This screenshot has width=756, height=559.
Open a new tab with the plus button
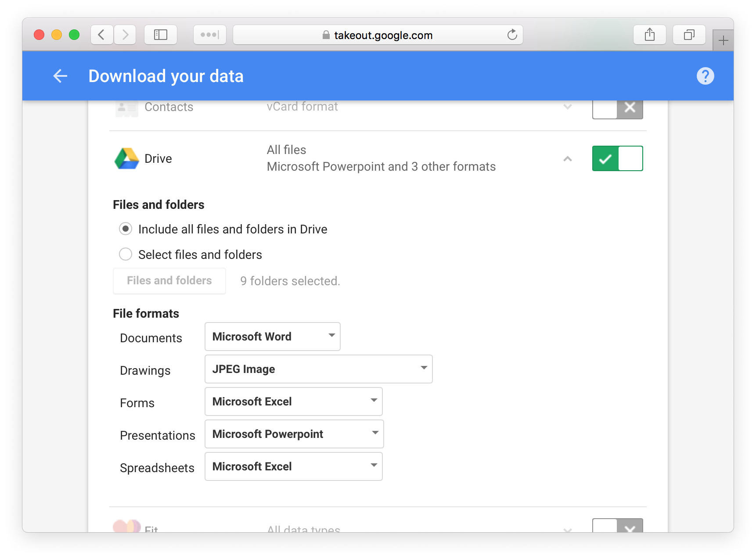722,39
